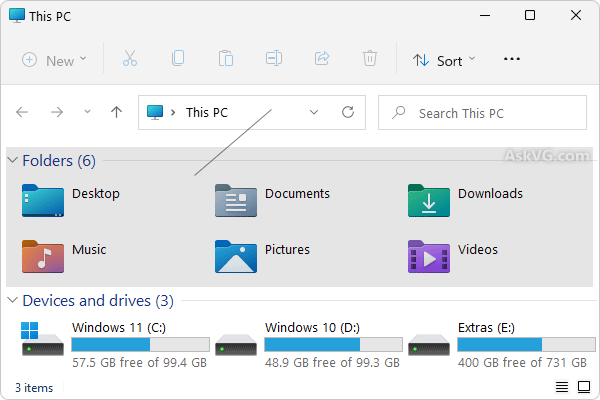The width and height of the screenshot is (600, 400).
Task: Click the search magnifier icon
Action: [x=399, y=113]
